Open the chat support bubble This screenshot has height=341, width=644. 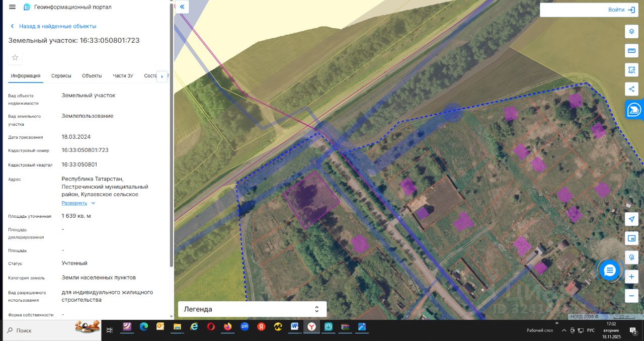click(x=610, y=271)
